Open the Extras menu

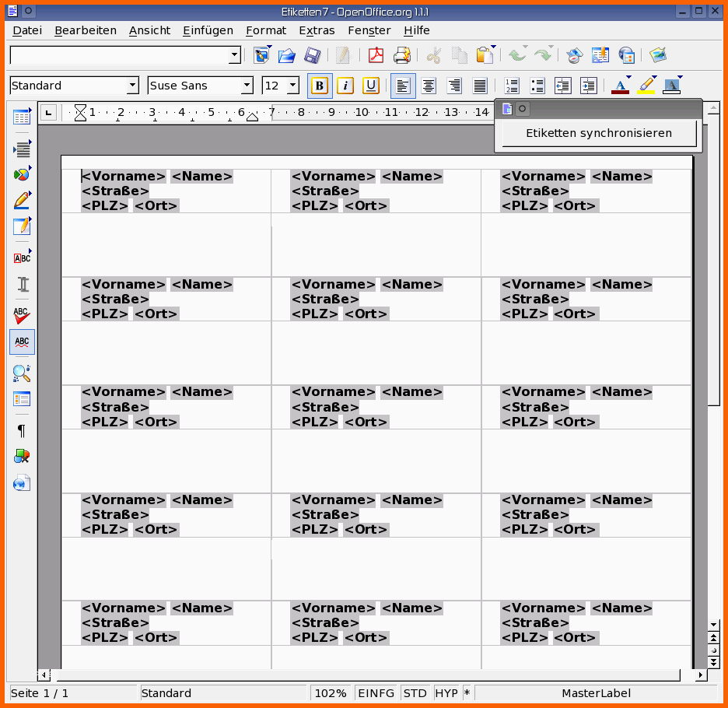pos(317,30)
